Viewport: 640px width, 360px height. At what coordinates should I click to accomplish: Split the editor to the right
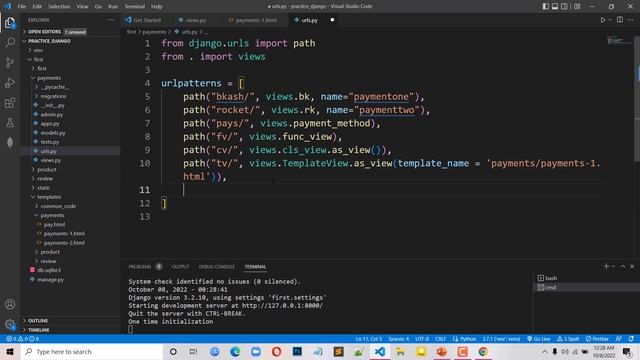(x=620, y=20)
